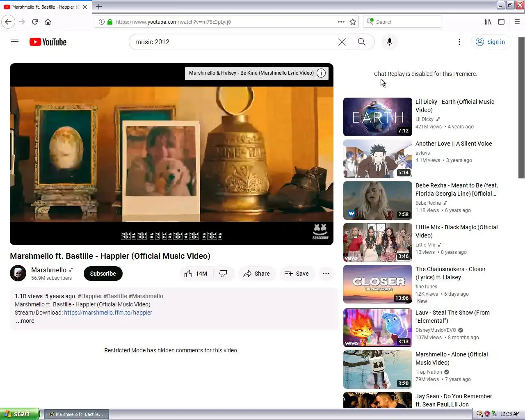The height and width of the screenshot is (420, 525).
Task: Click the video player area
Action: pyautogui.click(x=171, y=154)
